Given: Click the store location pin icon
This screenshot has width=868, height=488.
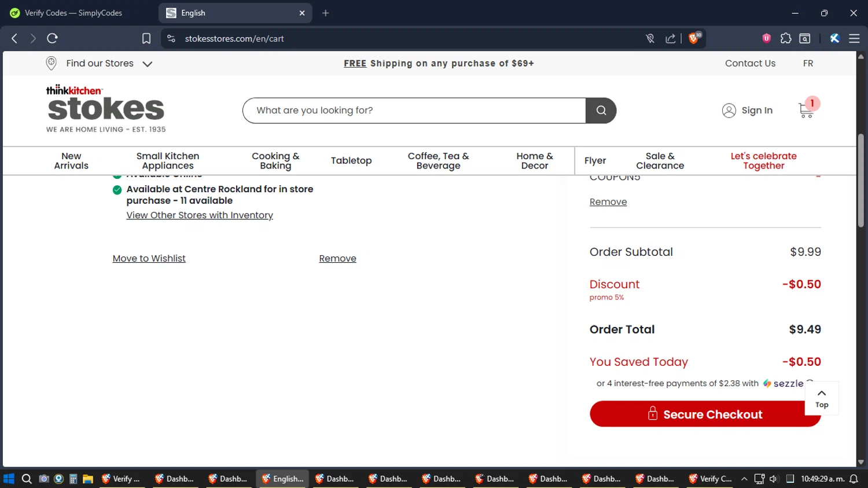Looking at the screenshot, I should tap(51, 63).
